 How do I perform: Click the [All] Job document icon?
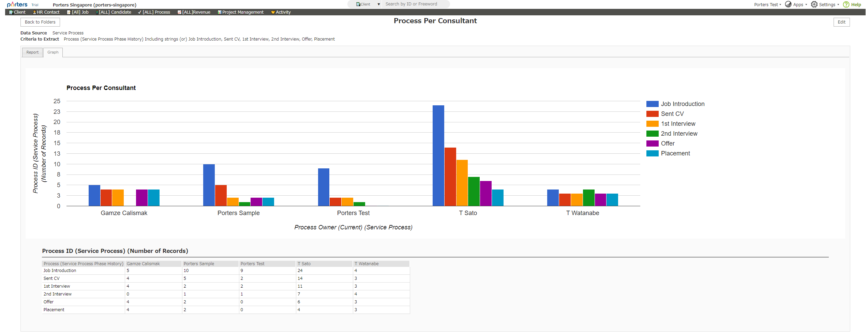click(69, 12)
